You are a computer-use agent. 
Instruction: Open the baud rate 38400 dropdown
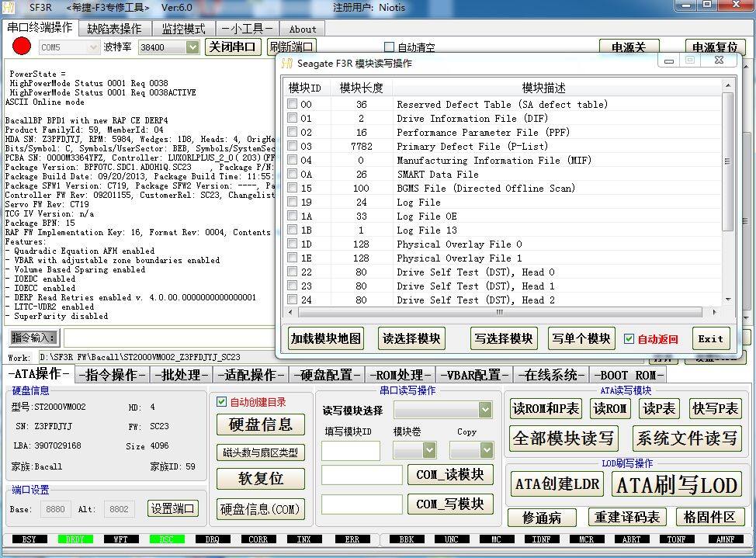pos(192,47)
